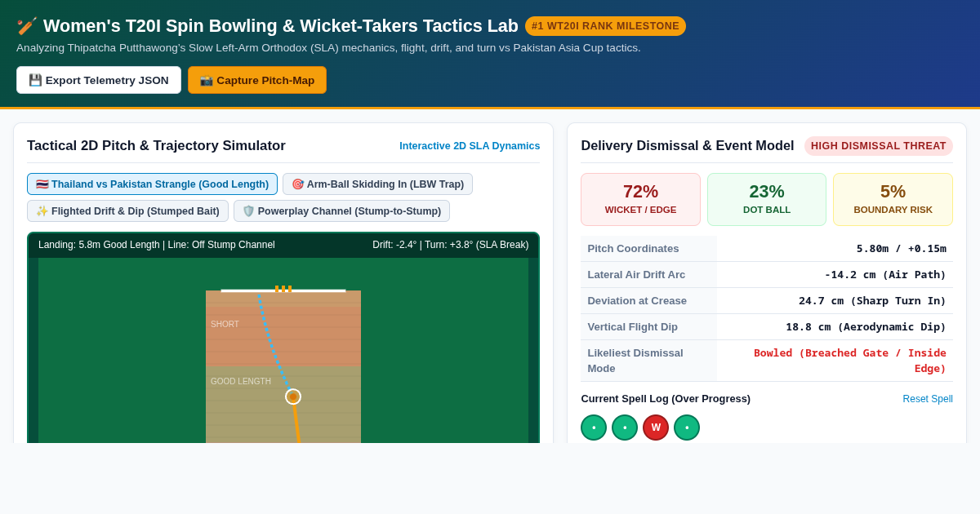
Task: Select Flighted Drift & Dip (Stumped Bait) tab
Action: 127,211
